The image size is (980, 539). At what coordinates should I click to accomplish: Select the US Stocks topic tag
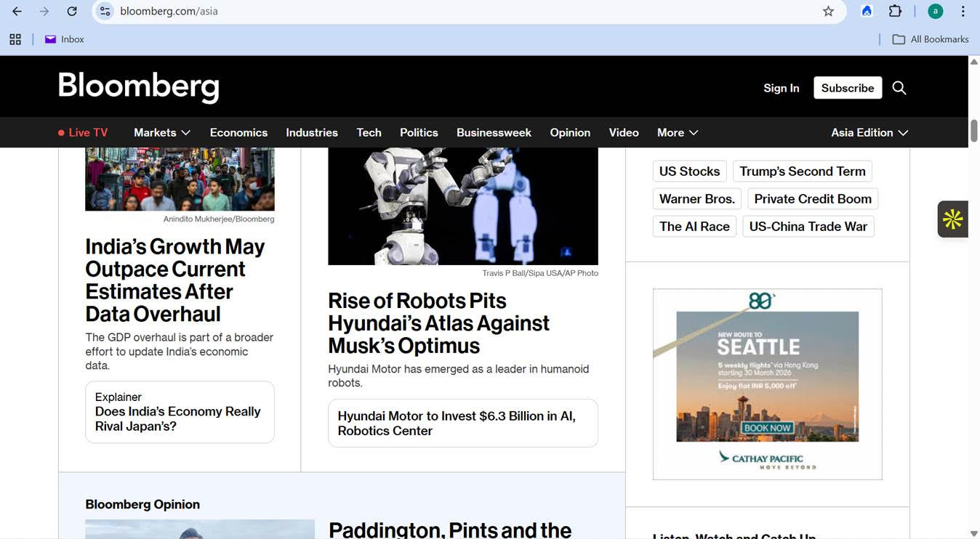pyautogui.click(x=689, y=171)
